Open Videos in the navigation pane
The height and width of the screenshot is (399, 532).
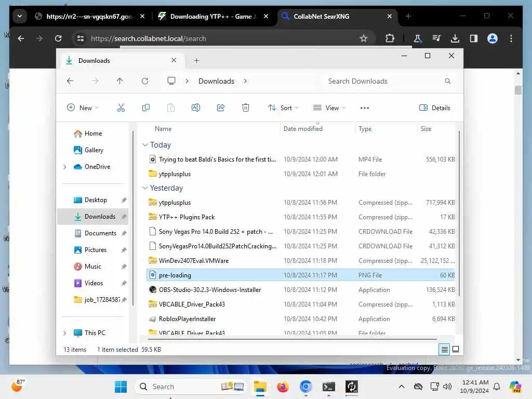(94, 283)
